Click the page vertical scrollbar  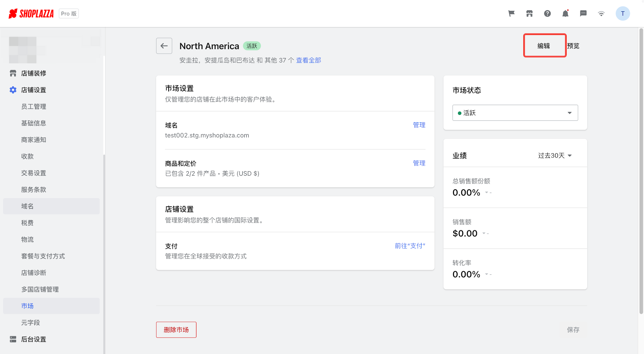[641, 171]
